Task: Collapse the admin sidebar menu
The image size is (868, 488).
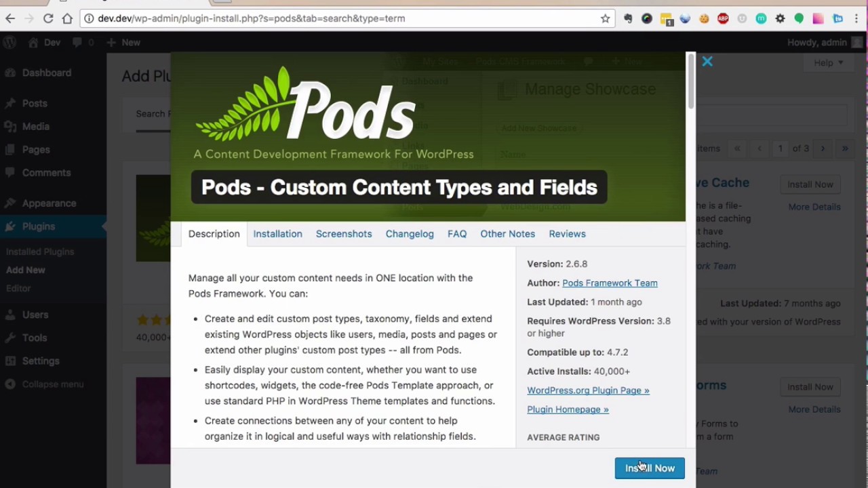Action: coord(45,384)
